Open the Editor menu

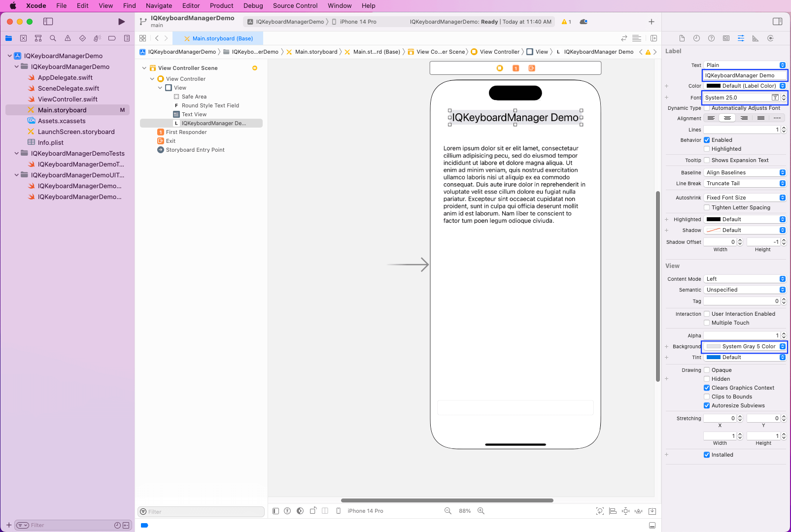[x=191, y=6]
